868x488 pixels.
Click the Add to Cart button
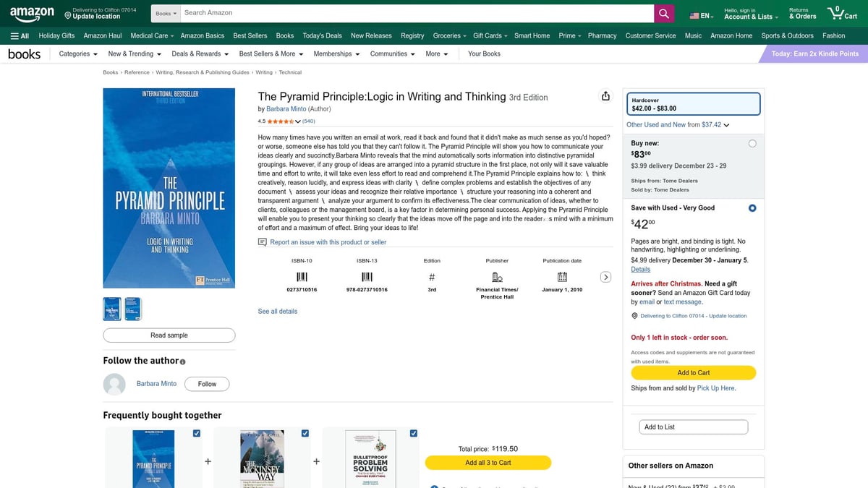(693, 372)
